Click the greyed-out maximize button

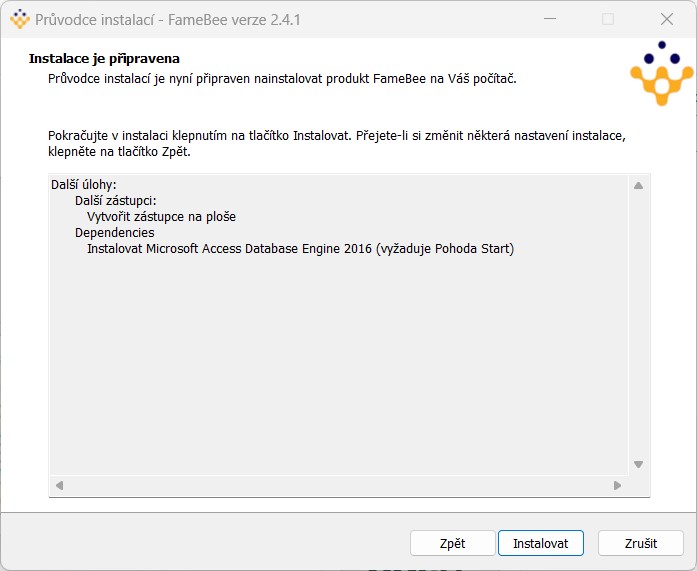point(608,19)
